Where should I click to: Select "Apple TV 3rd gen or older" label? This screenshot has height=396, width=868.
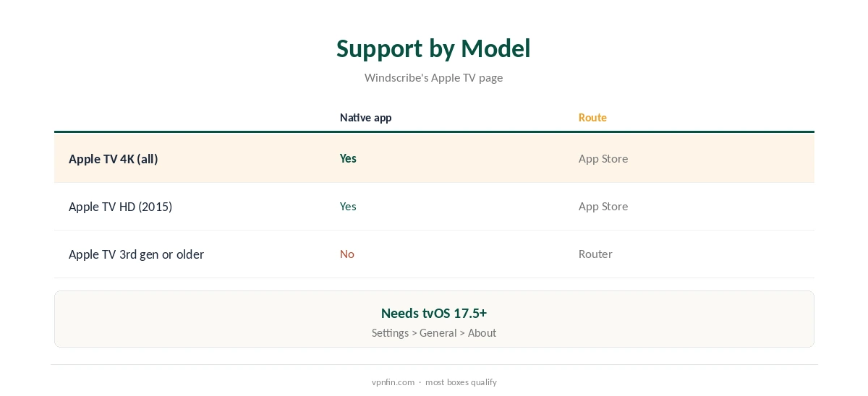coord(136,254)
